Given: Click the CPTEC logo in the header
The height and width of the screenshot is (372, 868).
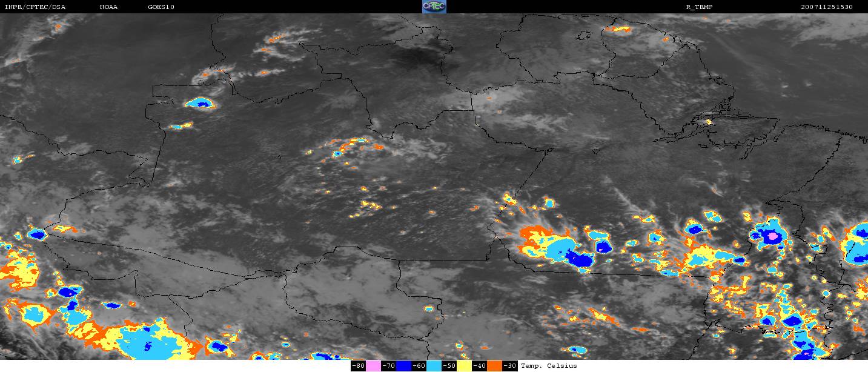Looking at the screenshot, I should coord(434,7).
